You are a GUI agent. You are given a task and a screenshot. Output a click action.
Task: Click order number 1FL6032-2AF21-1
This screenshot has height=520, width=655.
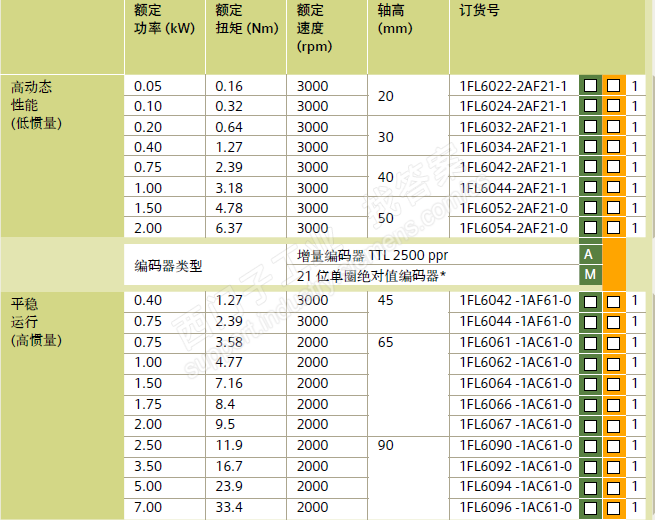coord(513,127)
